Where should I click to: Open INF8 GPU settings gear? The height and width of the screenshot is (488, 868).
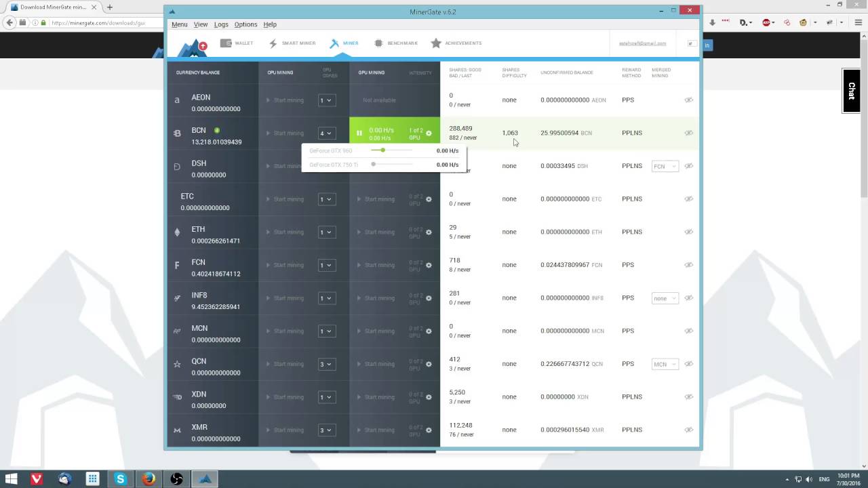click(x=429, y=298)
